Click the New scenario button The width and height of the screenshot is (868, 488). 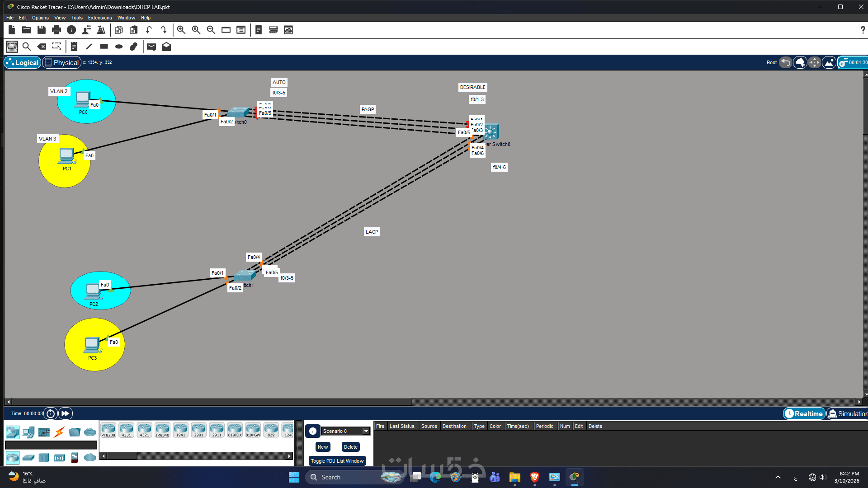[323, 447]
